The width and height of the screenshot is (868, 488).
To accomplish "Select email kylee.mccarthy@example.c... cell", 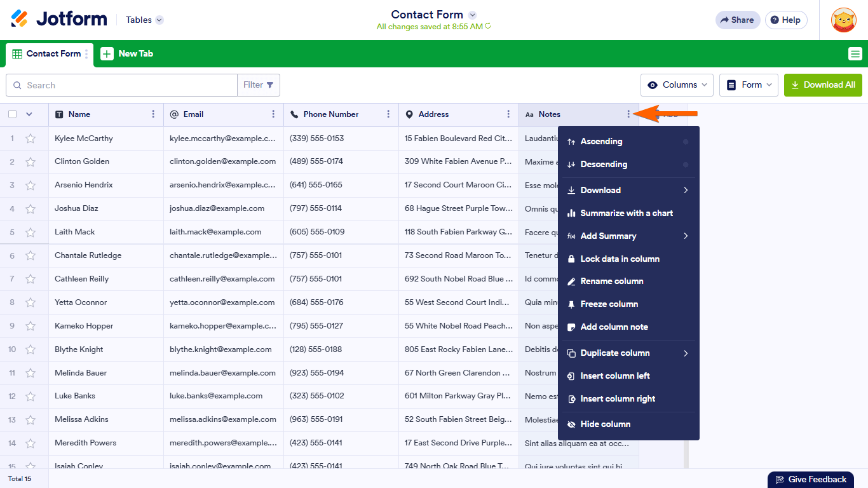I will point(224,139).
